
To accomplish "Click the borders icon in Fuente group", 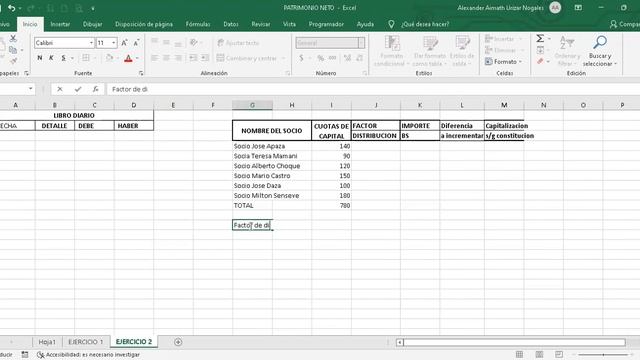I will coord(86,58).
